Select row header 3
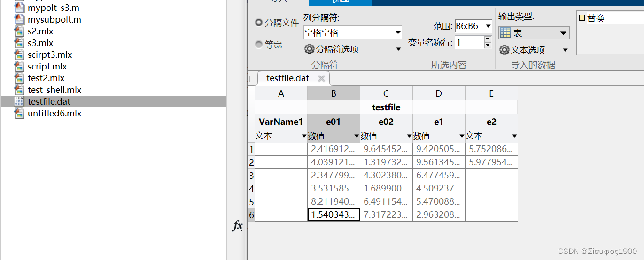The height and width of the screenshot is (260, 644). pyautogui.click(x=251, y=176)
